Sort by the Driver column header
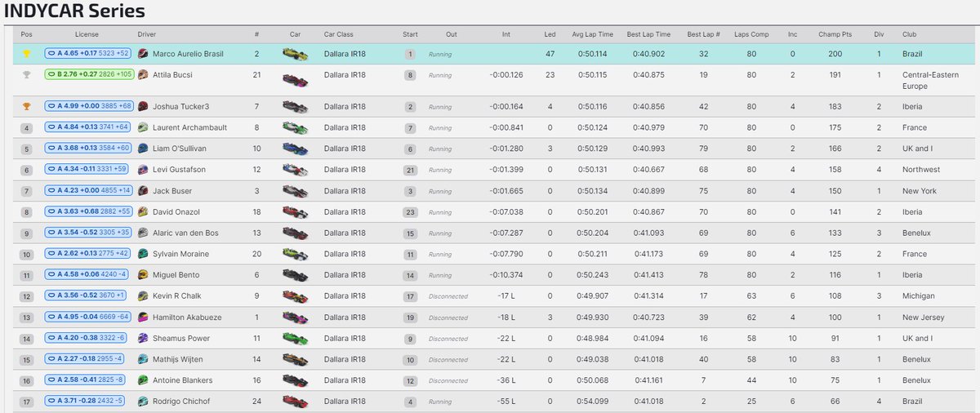The width and height of the screenshot is (980, 413). coord(147,35)
